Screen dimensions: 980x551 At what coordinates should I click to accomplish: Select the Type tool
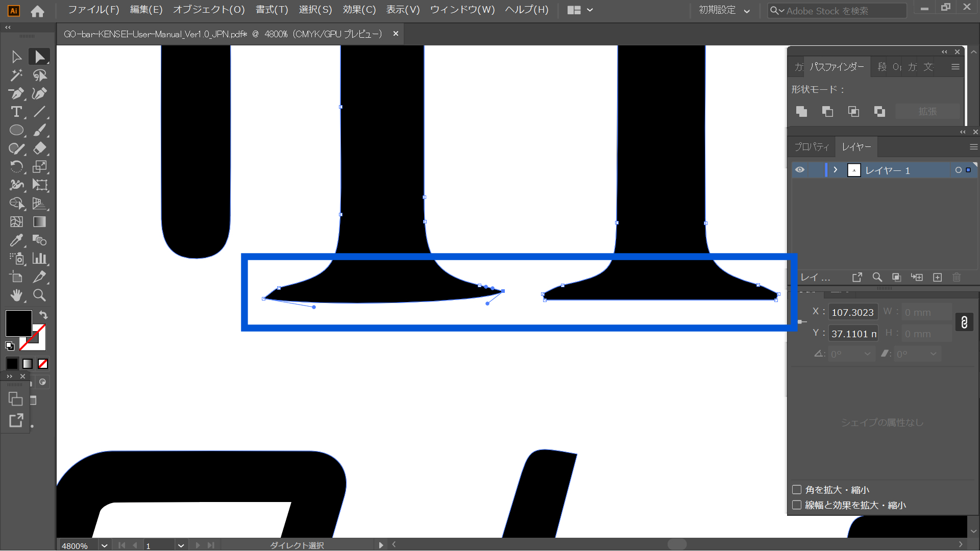click(x=16, y=112)
